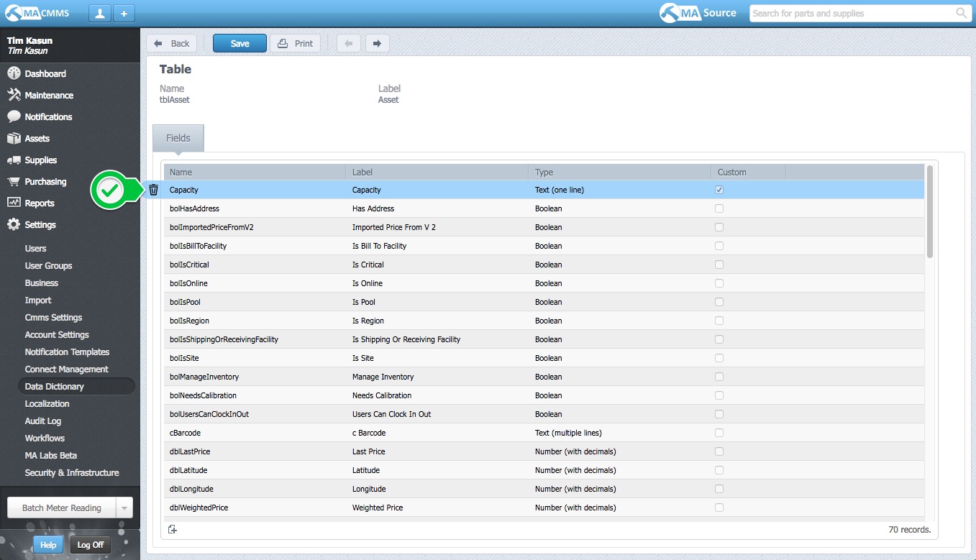Open Cmms Settings menu item
The width and height of the screenshot is (976, 560).
tap(53, 317)
